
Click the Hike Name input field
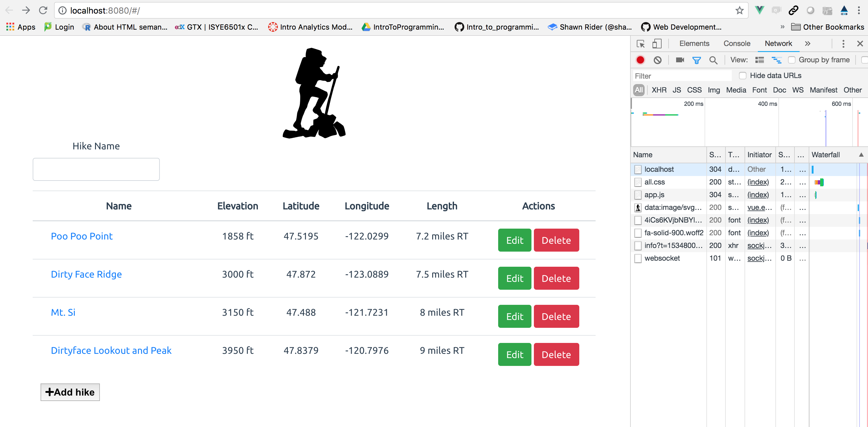pyautogui.click(x=96, y=169)
